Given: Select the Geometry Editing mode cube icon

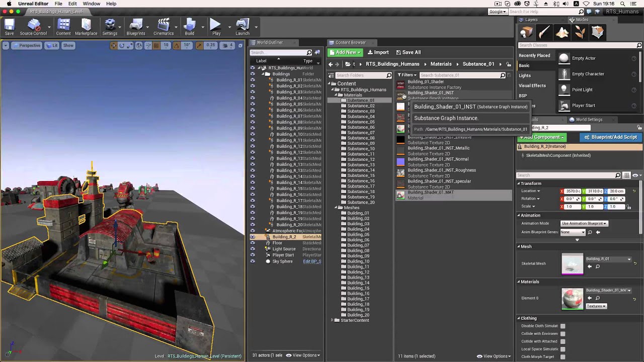Looking at the screenshot, I should coord(598,33).
